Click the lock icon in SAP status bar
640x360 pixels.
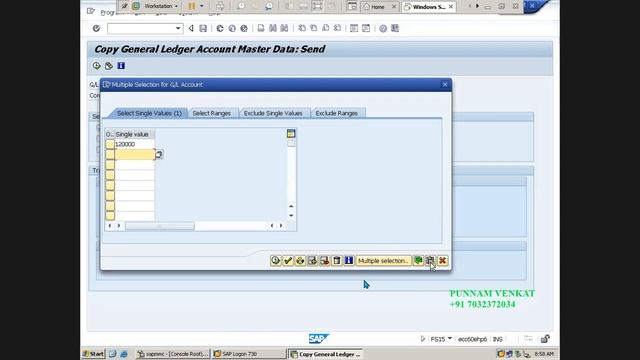pyautogui.click(x=545, y=339)
